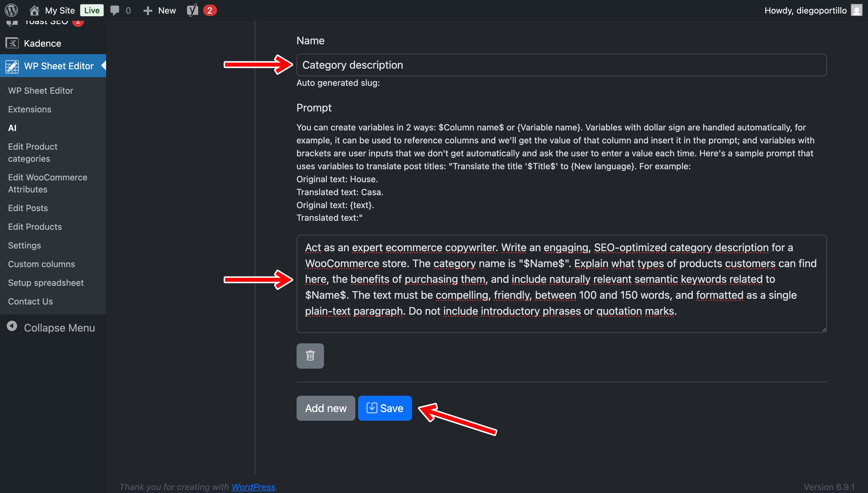Click Add new to create another prompt
This screenshot has width=868, height=493.
325,408
